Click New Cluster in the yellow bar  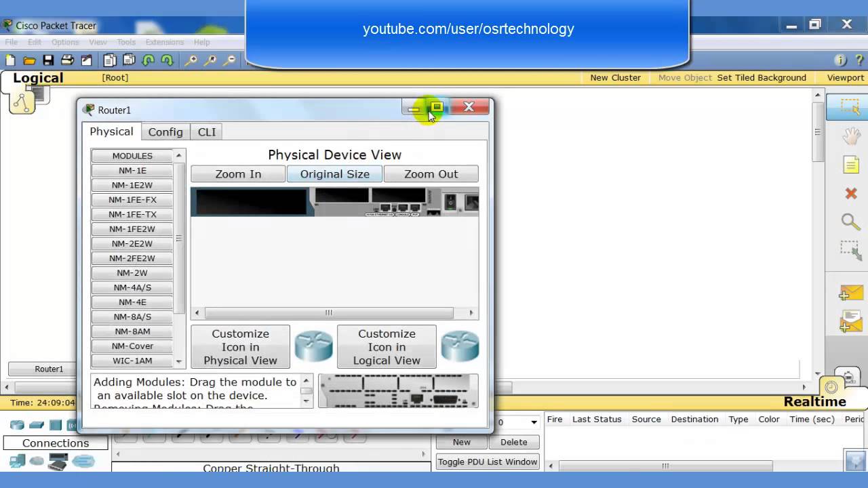pos(615,78)
